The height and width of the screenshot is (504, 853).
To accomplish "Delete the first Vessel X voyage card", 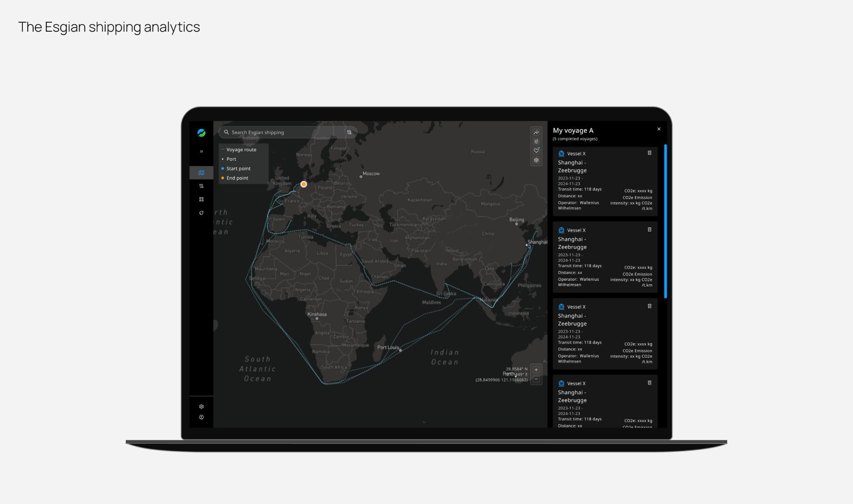I will pyautogui.click(x=649, y=153).
